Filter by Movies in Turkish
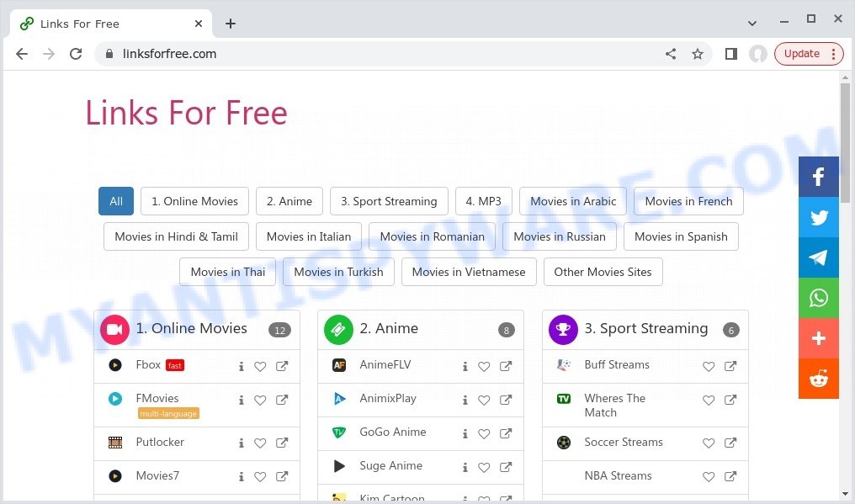Image resolution: width=855 pixels, height=504 pixels. point(338,272)
